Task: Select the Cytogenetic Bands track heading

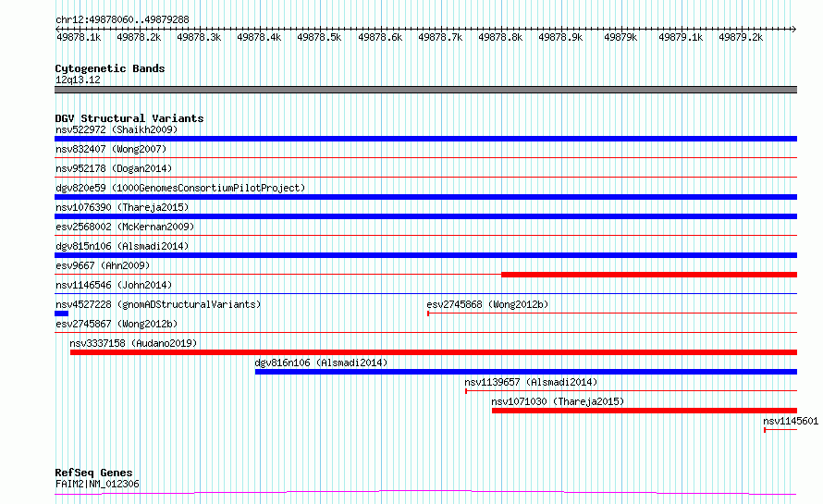Action: 110,68
